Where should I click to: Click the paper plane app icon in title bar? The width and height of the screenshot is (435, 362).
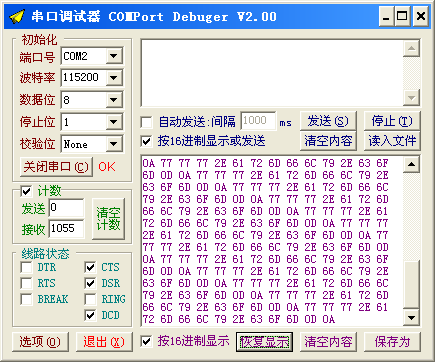point(17,16)
